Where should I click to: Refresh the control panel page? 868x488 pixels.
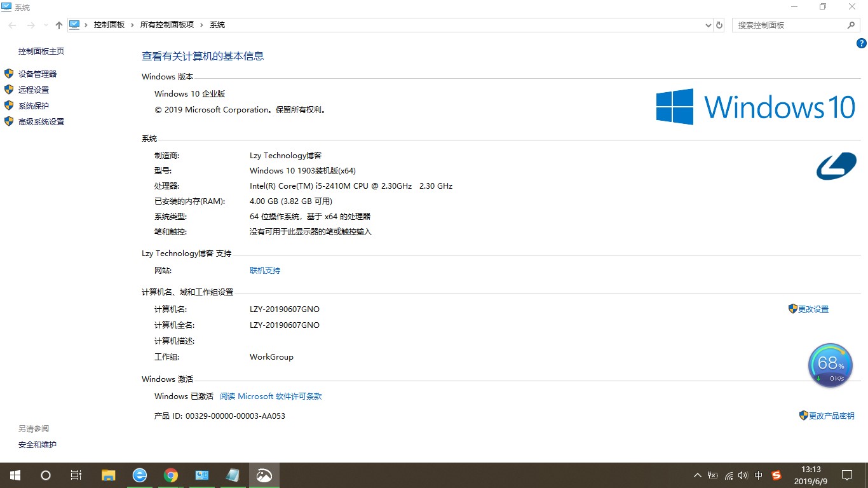[719, 25]
